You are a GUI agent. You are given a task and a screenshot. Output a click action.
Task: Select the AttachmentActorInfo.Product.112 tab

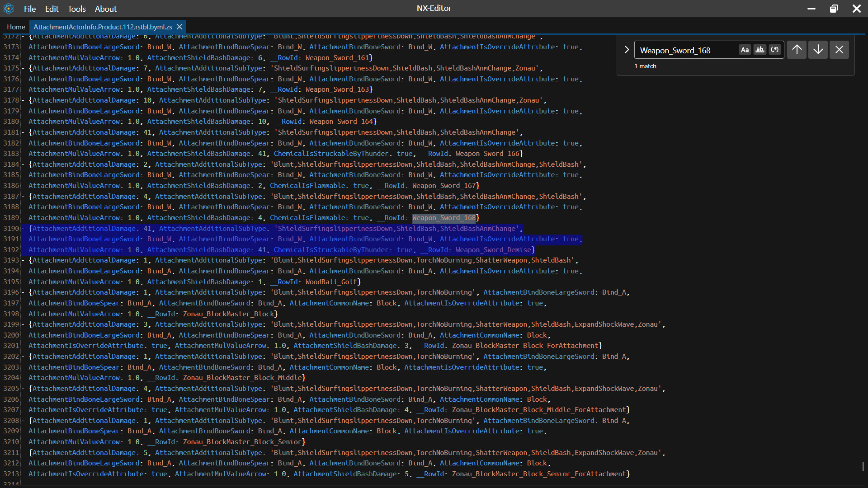click(x=103, y=27)
